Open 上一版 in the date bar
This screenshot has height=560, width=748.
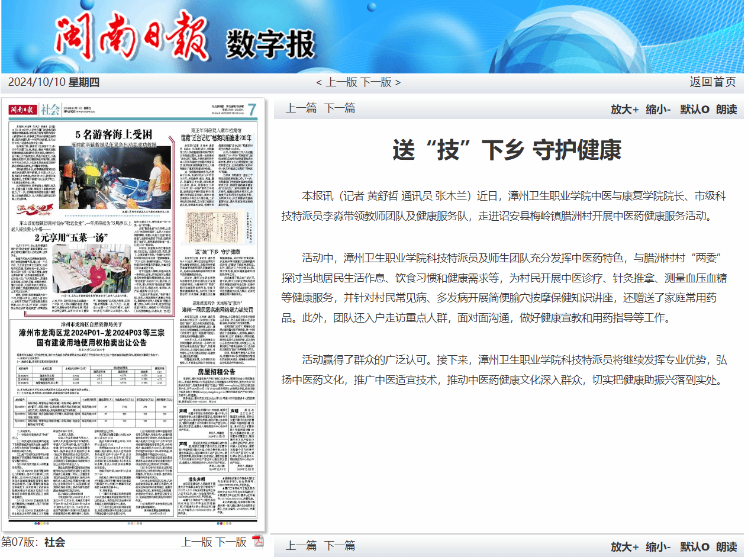(x=340, y=82)
